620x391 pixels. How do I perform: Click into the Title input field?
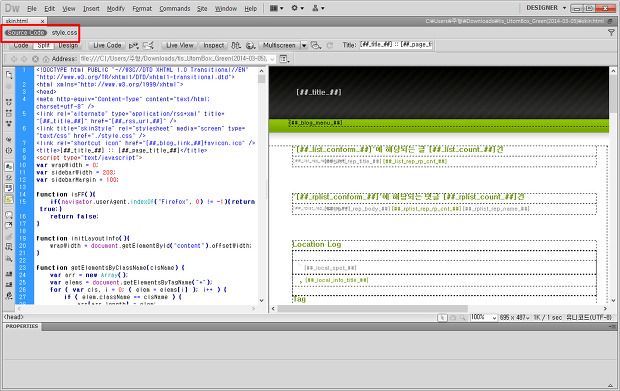click(x=395, y=45)
